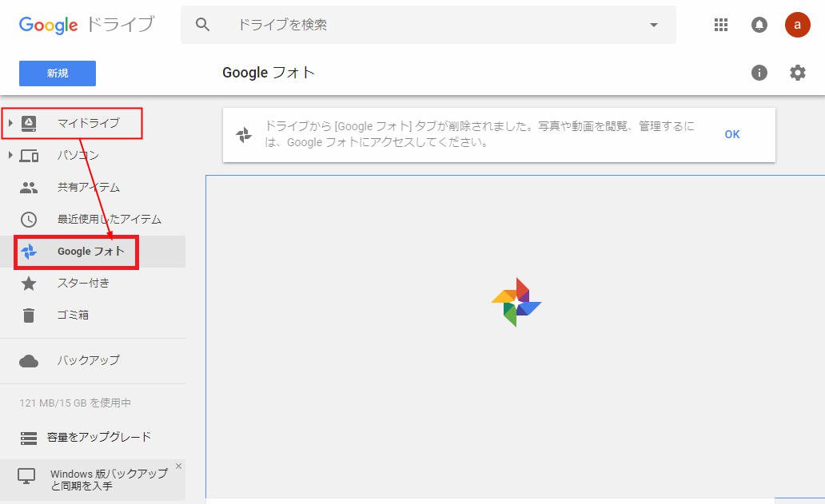Open the Google apps grid icon
Viewport: 825px width, 504px height.
[x=721, y=25]
